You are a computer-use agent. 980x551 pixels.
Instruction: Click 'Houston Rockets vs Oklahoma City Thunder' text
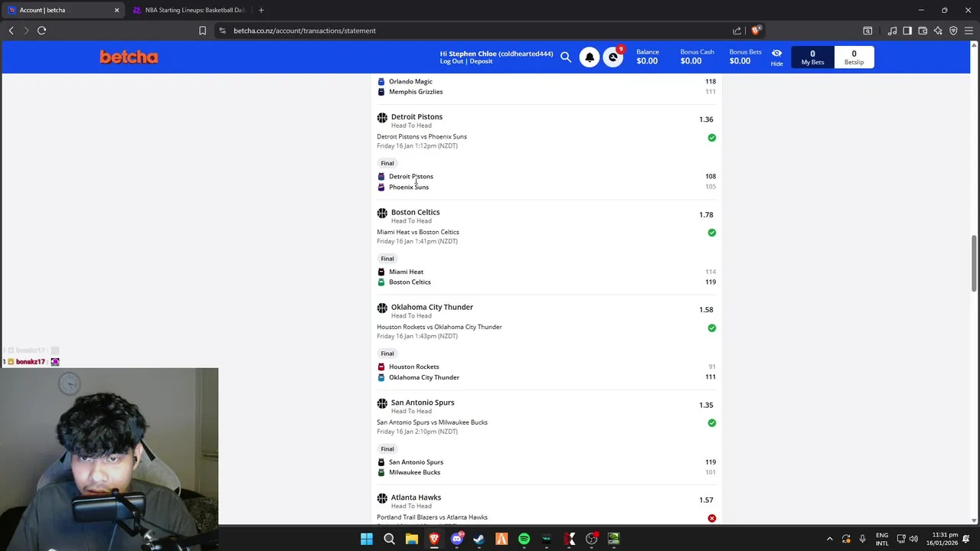coord(439,327)
